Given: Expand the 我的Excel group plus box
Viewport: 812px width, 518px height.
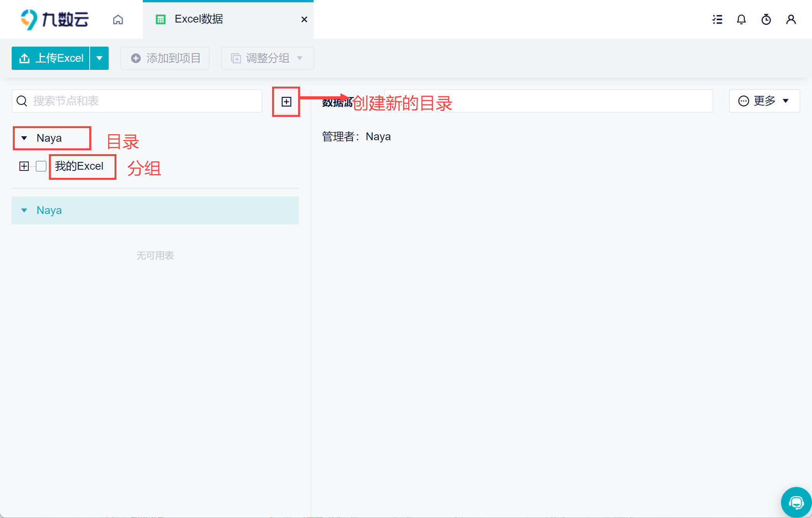Looking at the screenshot, I should point(24,166).
